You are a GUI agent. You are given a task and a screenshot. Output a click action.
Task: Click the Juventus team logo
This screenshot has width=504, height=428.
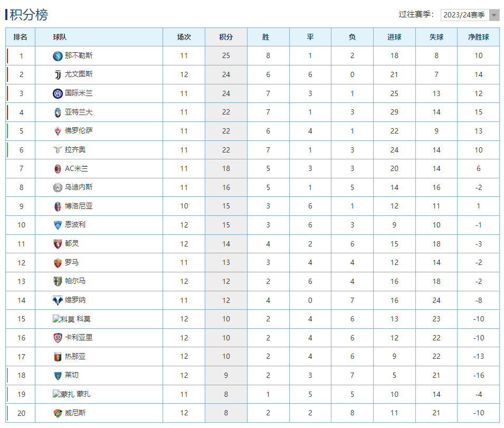58,74
